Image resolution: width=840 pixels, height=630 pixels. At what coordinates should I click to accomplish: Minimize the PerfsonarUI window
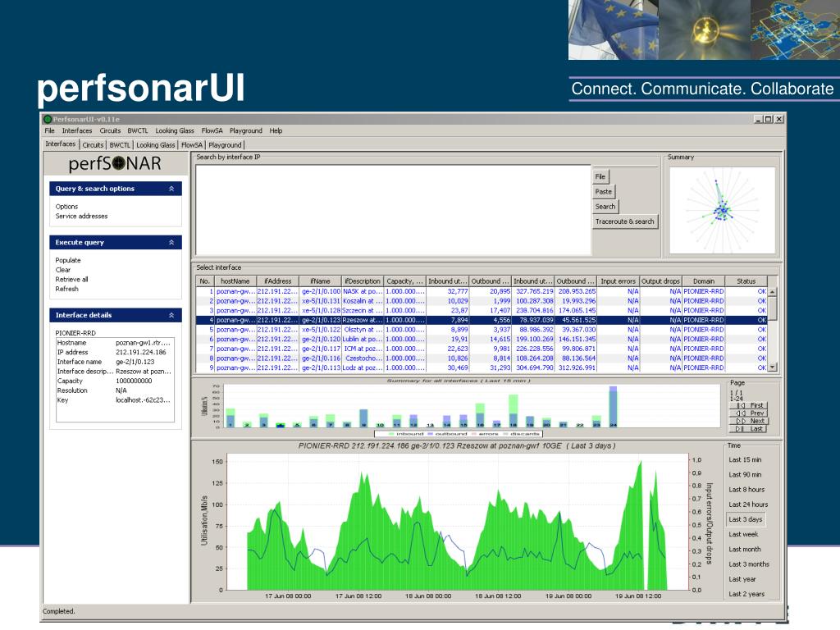759,119
